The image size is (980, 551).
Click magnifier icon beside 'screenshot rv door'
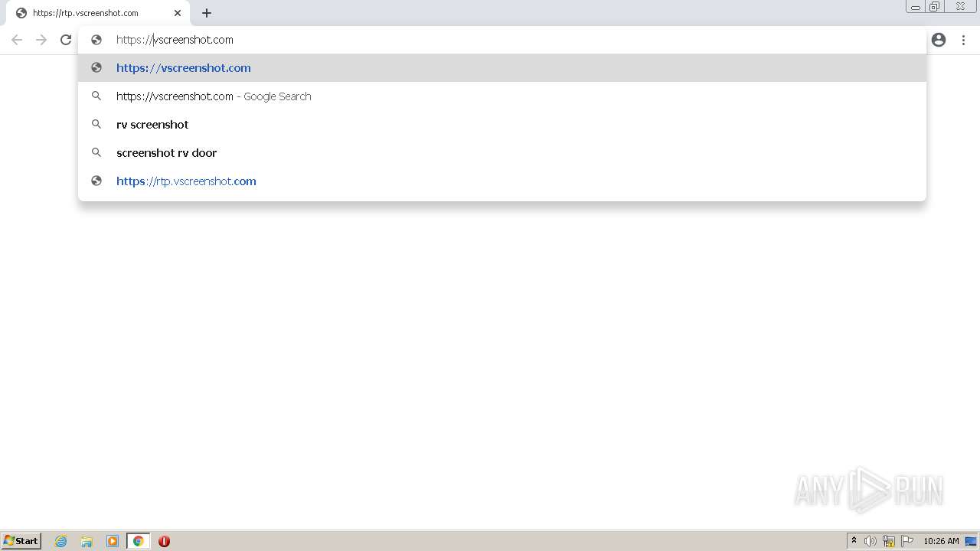[x=96, y=152]
